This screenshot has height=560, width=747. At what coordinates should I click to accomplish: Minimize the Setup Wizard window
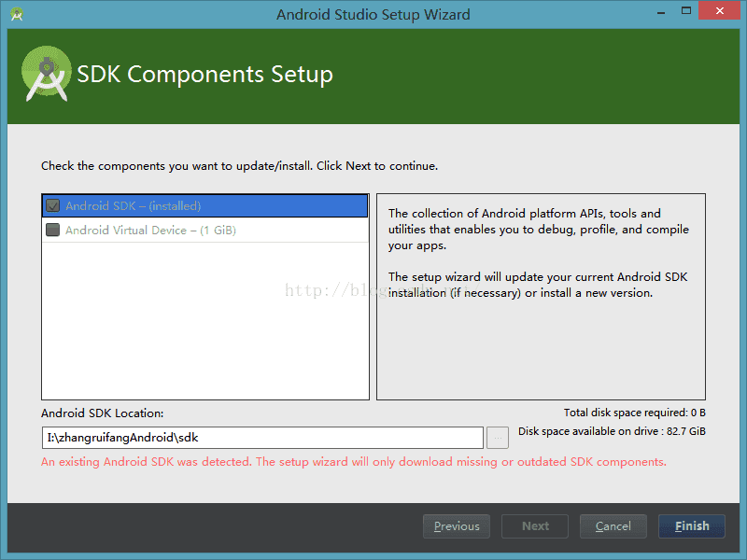click(661, 12)
